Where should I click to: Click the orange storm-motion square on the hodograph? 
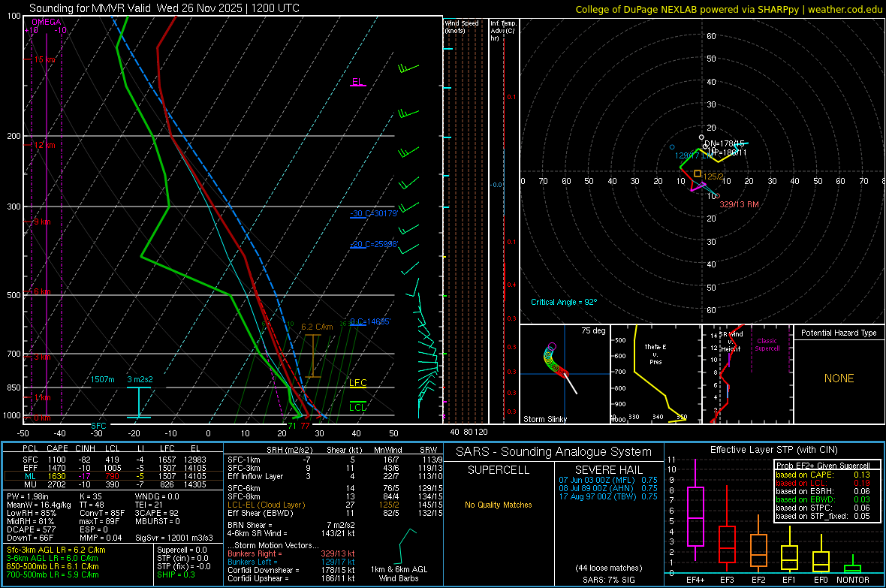pos(698,173)
